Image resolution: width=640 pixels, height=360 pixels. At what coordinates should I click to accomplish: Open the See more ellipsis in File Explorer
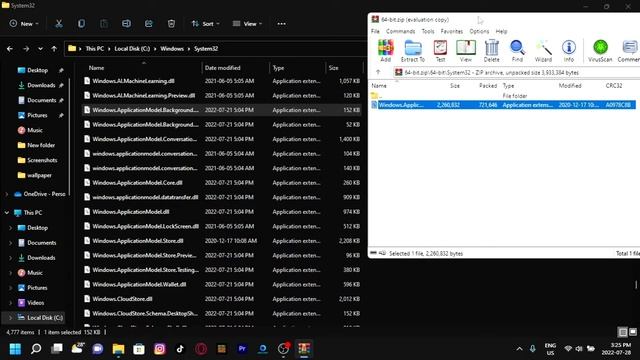pos(281,24)
